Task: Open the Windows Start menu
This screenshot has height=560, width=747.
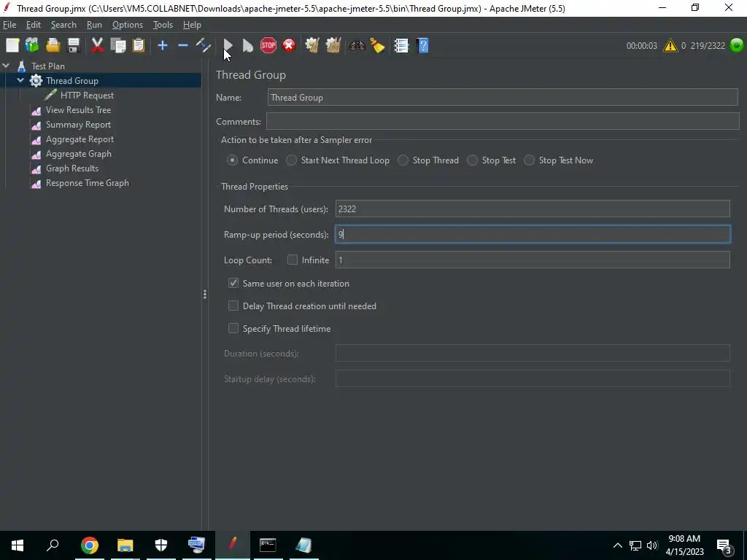Action: point(18,545)
